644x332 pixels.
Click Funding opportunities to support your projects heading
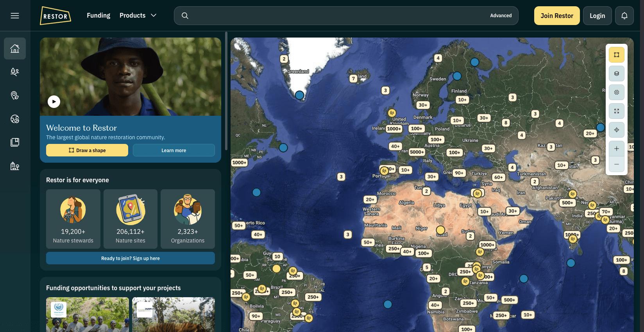113,288
